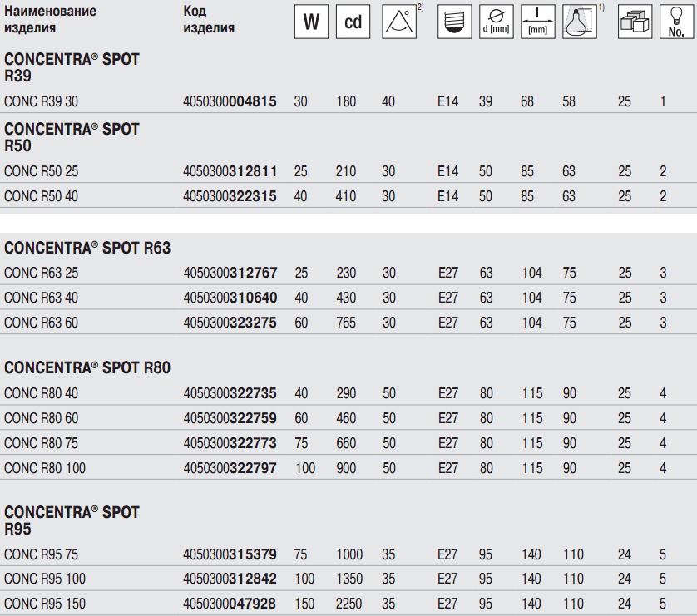This screenshot has height=616, width=697.
Task: Select the CONC R63 60 product name
Action: coord(41,323)
